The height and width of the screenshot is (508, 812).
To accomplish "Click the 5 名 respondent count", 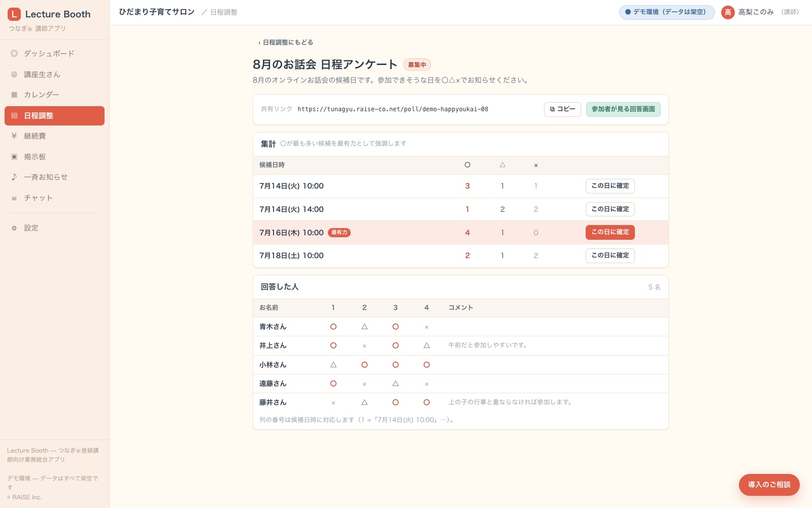I will click(654, 288).
